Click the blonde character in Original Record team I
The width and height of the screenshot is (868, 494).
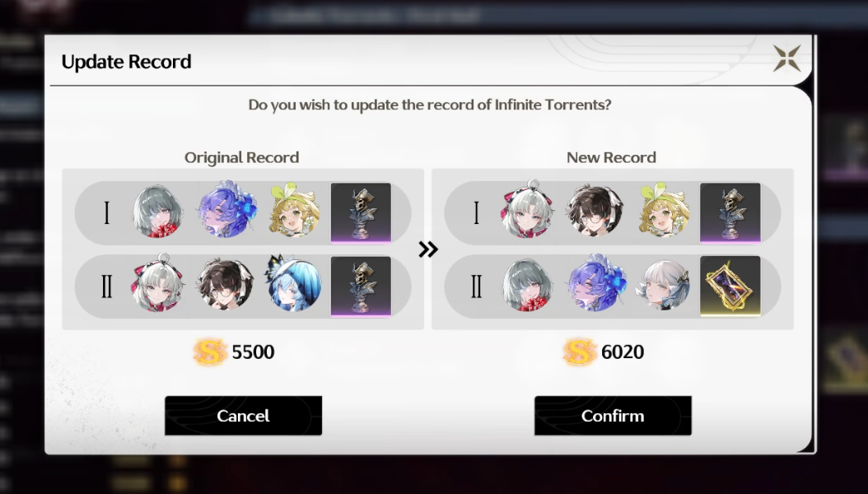tap(295, 212)
